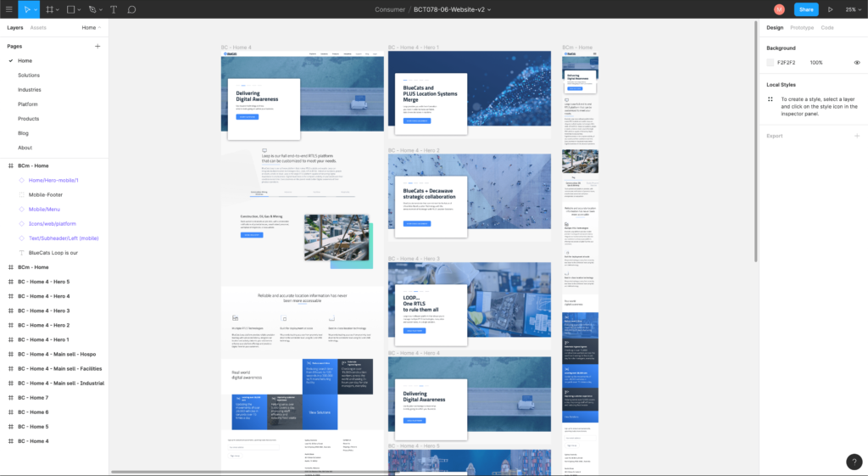
Task: Switch to the Code tab
Action: [827, 28]
